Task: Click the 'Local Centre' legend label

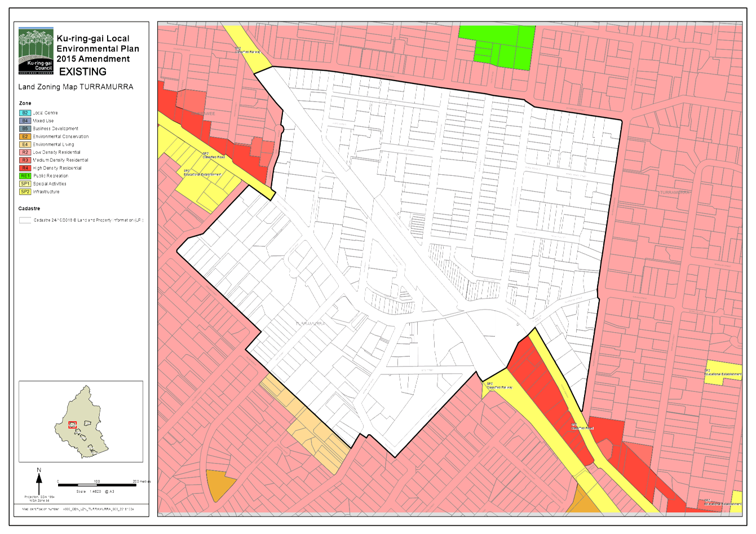Action: click(x=45, y=113)
